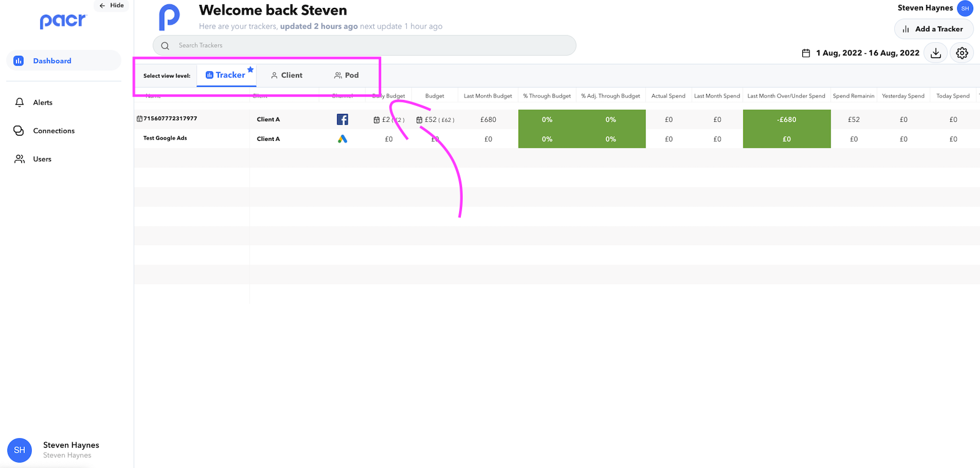
Task: Switch to Pod view level
Action: point(346,75)
